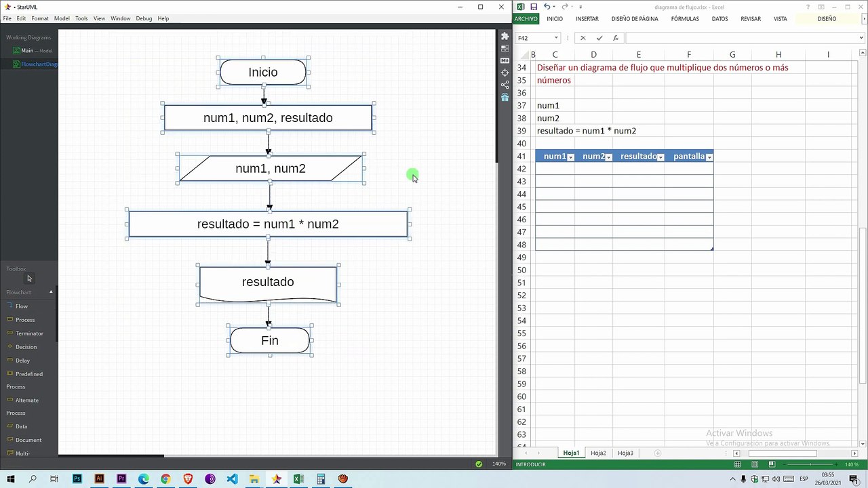The height and width of the screenshot is (488, 868).
Task: Switch to the Hoja2 sheet tab
Action: click(x=598, y=453)
